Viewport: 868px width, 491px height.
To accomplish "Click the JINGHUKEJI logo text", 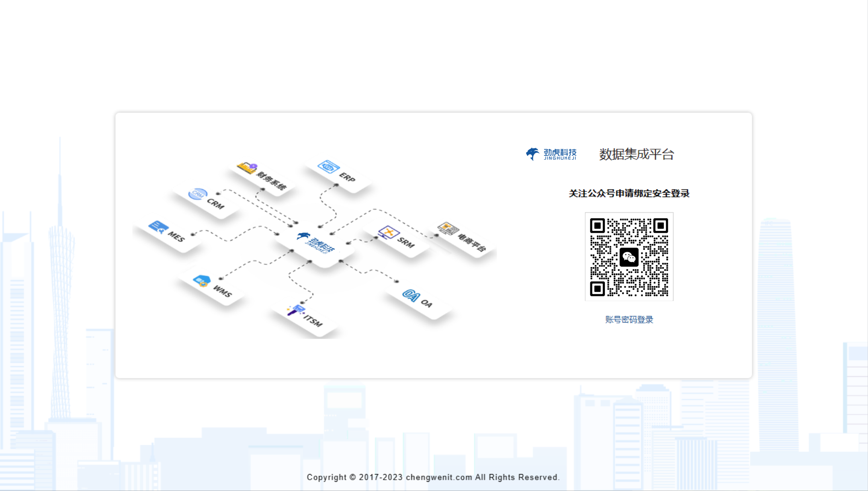I will 560,159.
